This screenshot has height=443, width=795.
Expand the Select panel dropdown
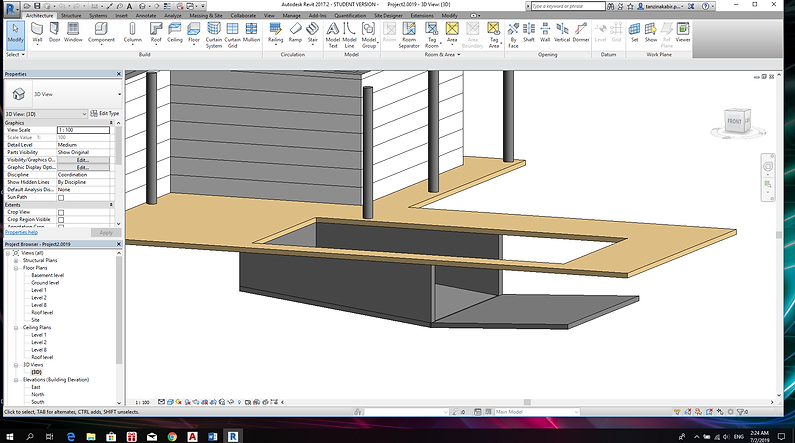(15, 54)
